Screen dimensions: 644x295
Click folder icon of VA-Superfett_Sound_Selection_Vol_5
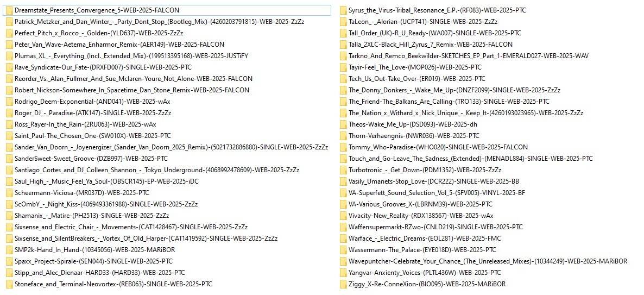click(x=343, y=193)
